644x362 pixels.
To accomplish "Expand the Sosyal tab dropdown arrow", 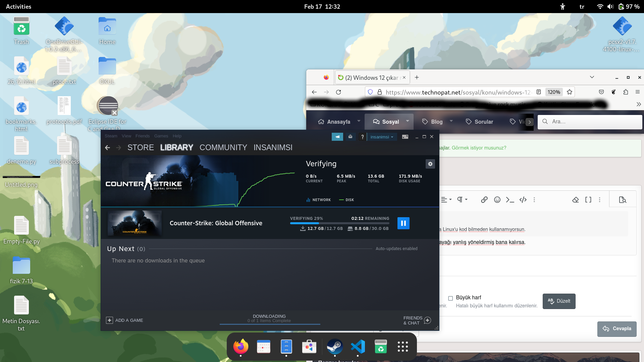I will (x=408, y=121).
